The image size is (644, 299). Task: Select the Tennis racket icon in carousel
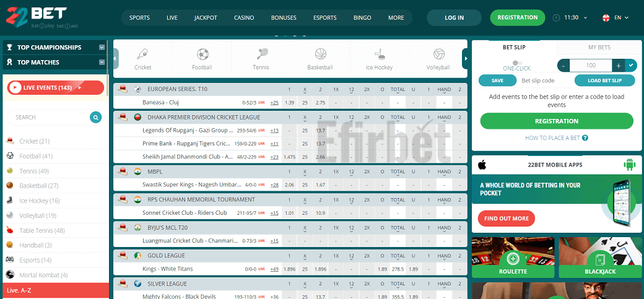click(262, 54)
